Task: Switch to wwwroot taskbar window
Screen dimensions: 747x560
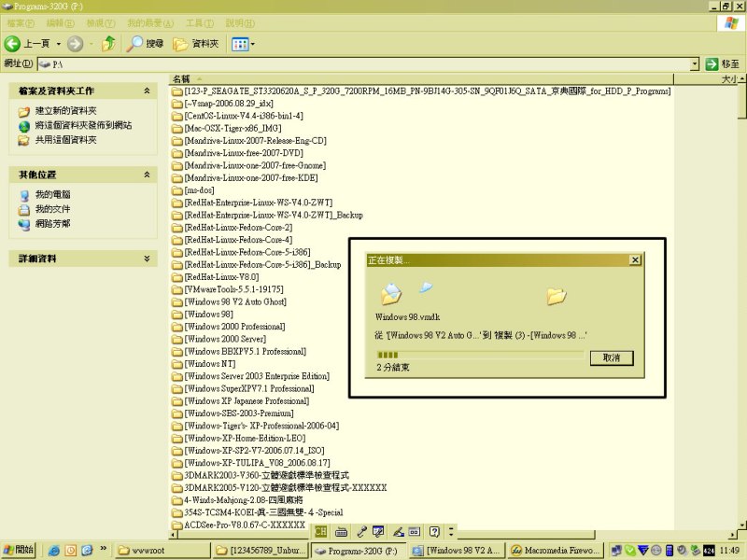Action: pyautogui.click(x=162, y=550)
